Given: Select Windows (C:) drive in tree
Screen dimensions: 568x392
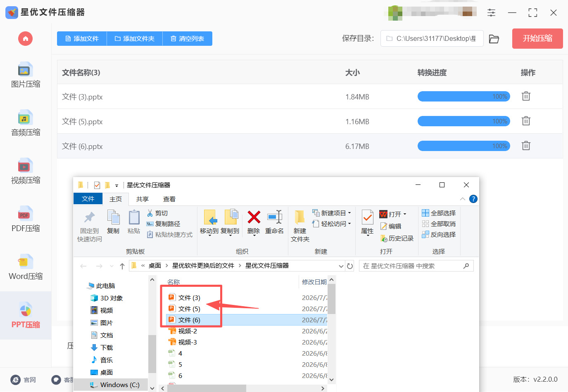Looking at the screenshot, I should 115,385.
